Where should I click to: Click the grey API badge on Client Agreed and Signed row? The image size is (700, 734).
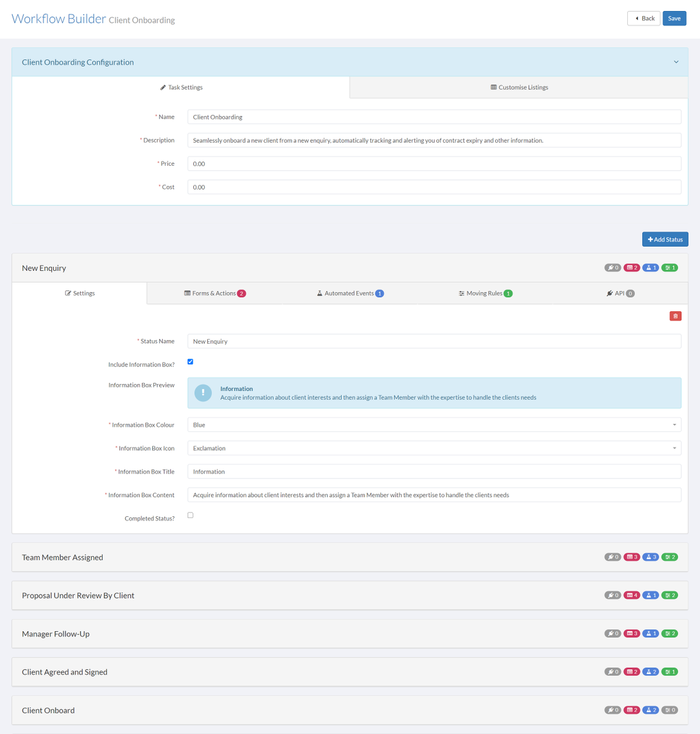click(x=613, y=672)
